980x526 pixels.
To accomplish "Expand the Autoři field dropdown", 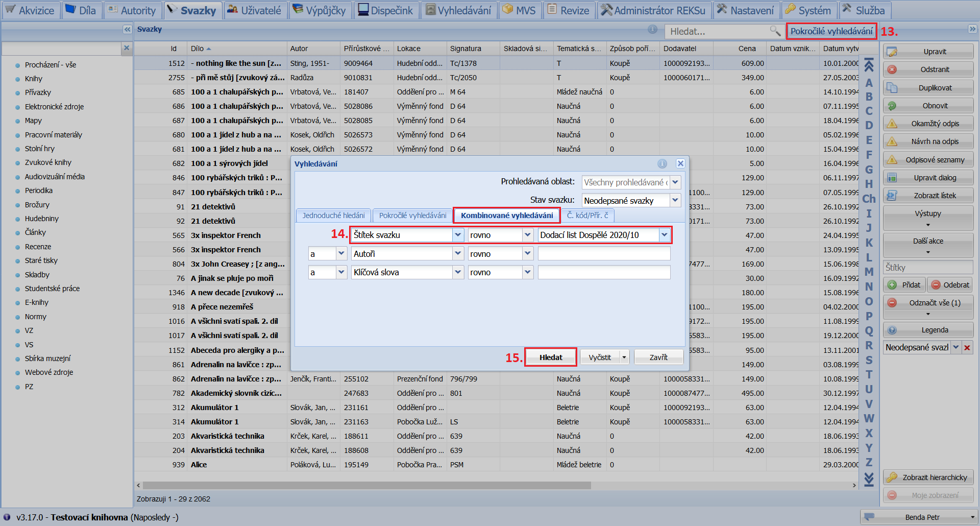I will pyautogui.click(x=458, y=253).
